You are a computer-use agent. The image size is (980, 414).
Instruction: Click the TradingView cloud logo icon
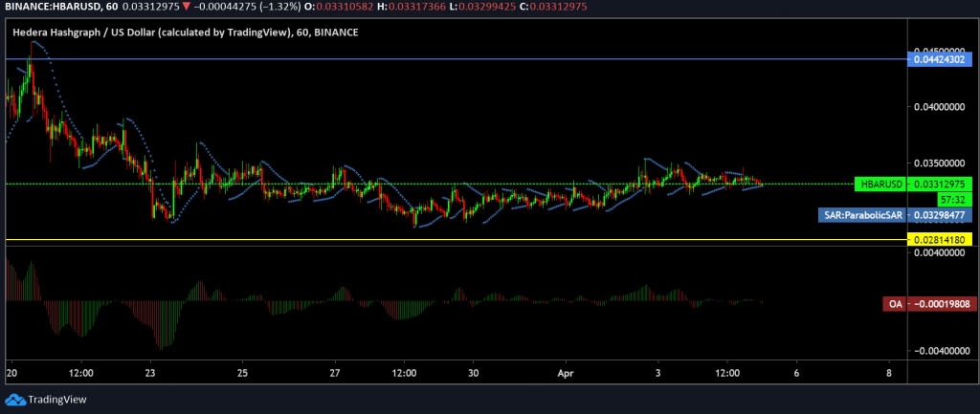(13, 400)
